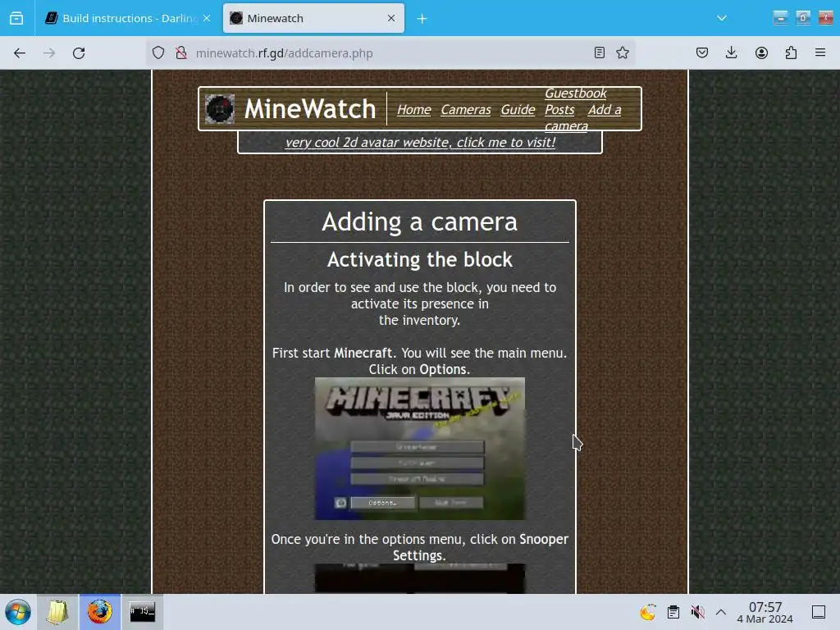Reload the current page
840x630 pixels.
(79, 53)
